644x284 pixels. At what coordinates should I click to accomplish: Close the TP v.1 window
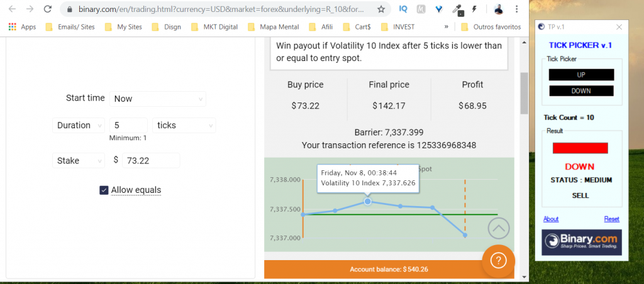[619, 27]
